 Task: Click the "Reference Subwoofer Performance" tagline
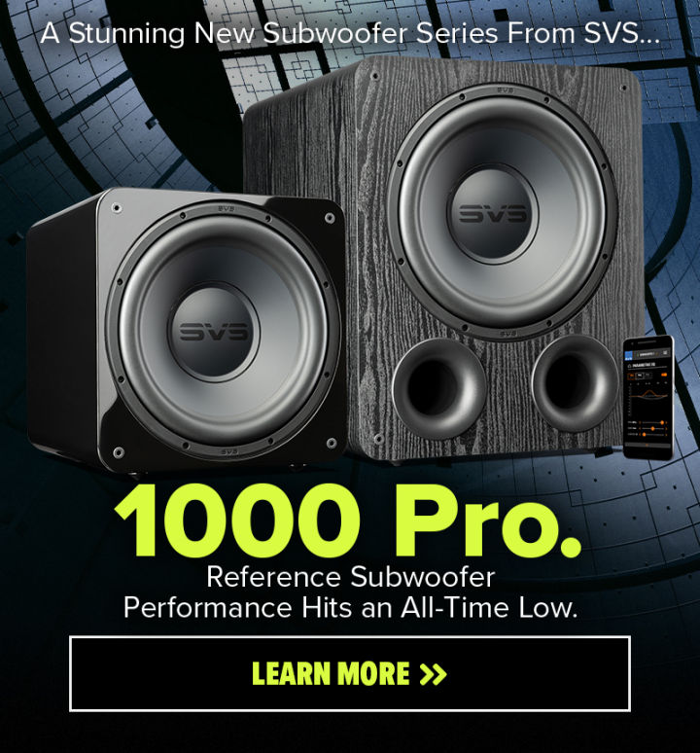coord(350,592)
